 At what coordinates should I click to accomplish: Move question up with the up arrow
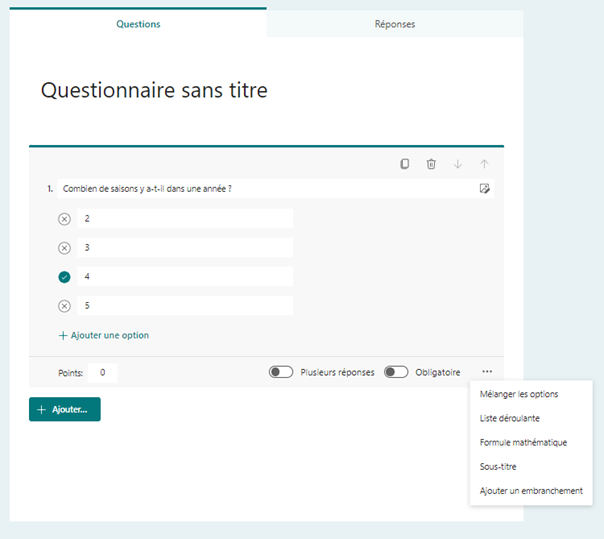[484, 164]
